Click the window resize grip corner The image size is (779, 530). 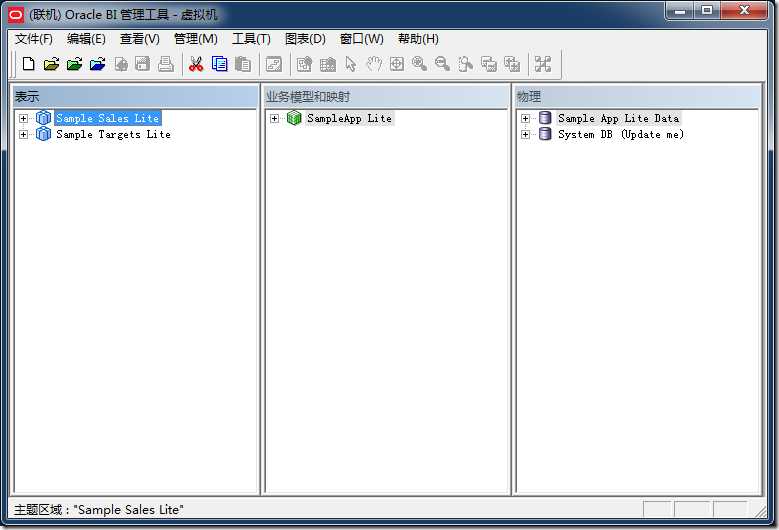761,511
